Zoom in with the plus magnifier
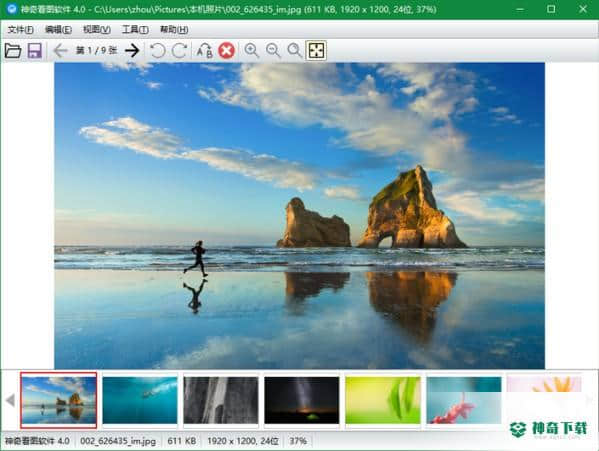 click(251, 50)
